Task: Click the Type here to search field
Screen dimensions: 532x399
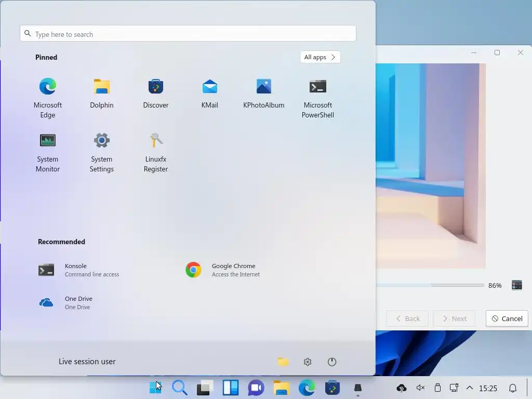Action: pyautogui.click(x=188, y=34)
